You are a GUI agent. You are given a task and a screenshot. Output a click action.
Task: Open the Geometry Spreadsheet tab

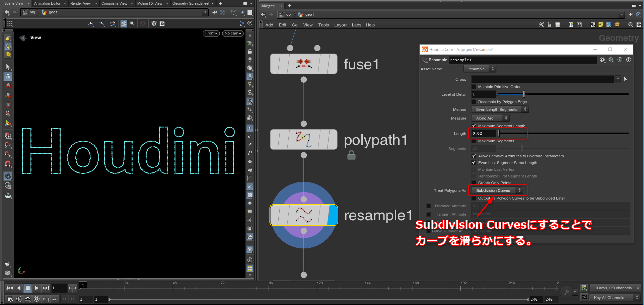point(191,3)
